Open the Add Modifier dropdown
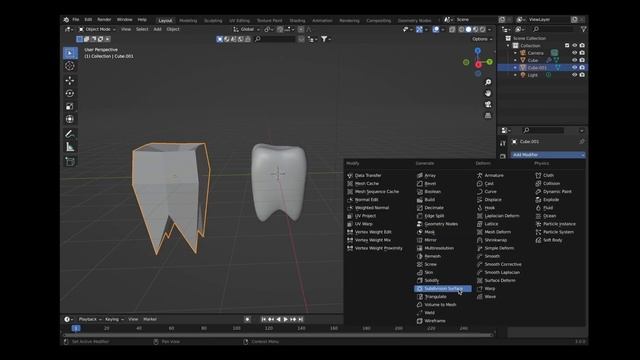The height and width of the screenshot is (360, 640). coord(548,155)
